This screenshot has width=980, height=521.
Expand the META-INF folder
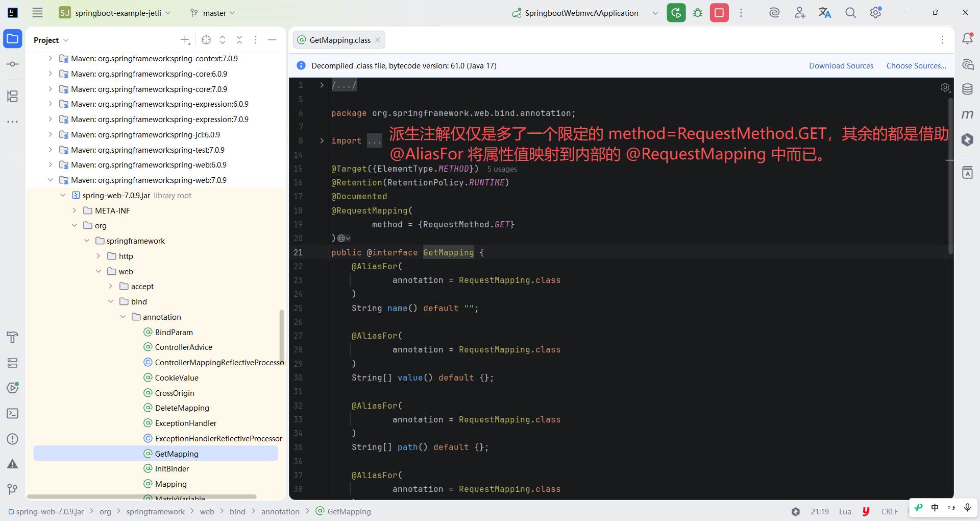[x=75, y=210]
